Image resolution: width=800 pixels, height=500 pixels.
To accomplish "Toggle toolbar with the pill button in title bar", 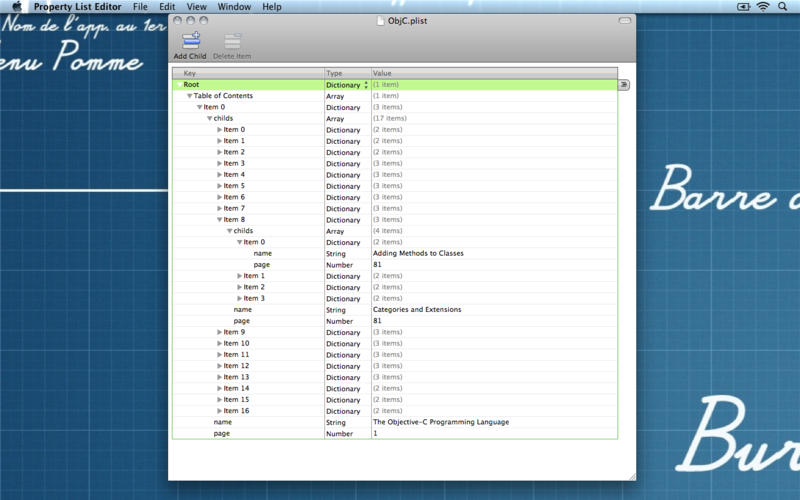I will coord(625,20).
